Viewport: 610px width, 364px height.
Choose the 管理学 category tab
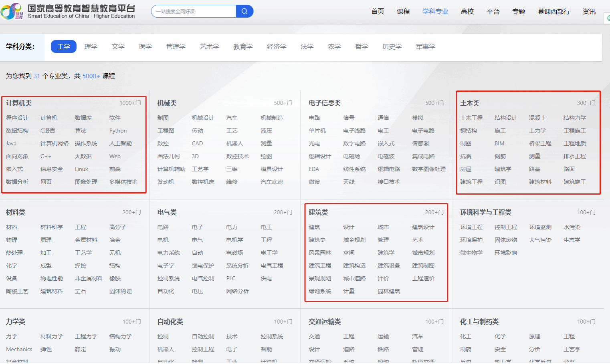coord(176,46)
